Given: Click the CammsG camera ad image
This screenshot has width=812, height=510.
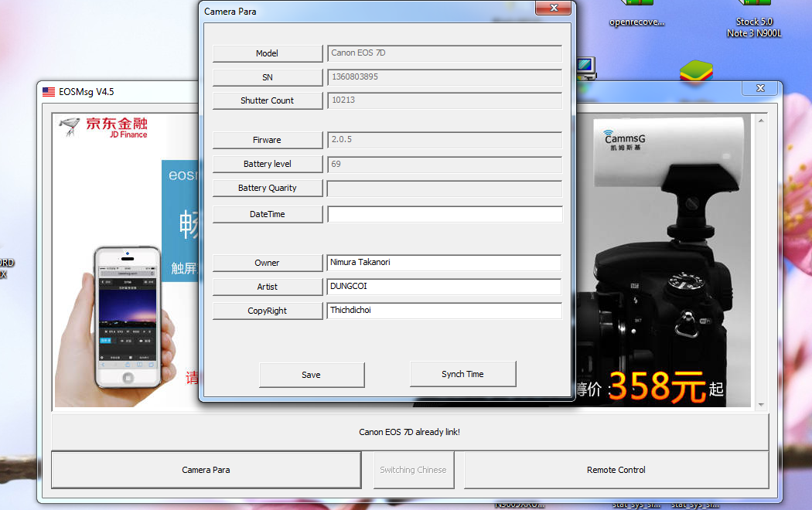Looking at the screenshot, I should click(664, 260).
